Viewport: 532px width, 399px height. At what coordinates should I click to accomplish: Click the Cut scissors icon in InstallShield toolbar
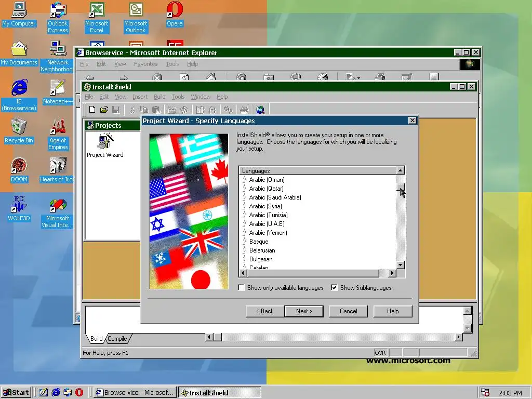tap(132, 110)
